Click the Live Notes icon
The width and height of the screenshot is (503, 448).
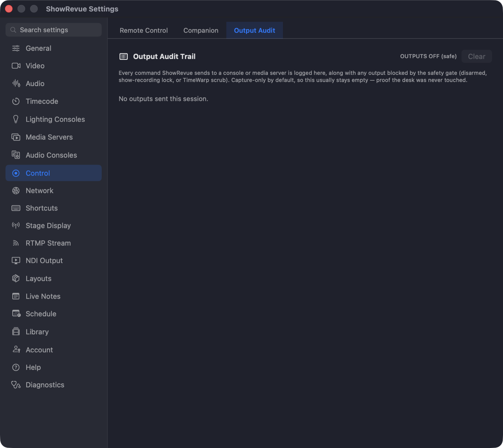pyautogui.click(x=16, y=296)
